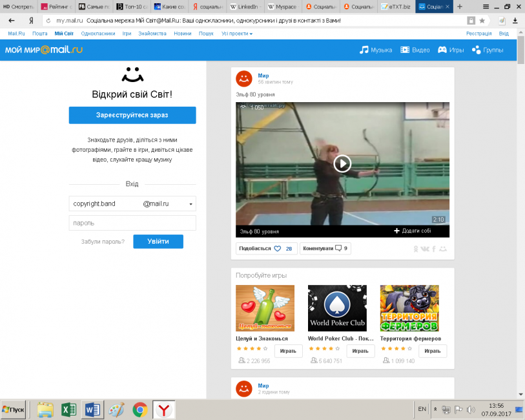Open Видео section in blue header
The image size is (525, 420).
tap(415, 50)
